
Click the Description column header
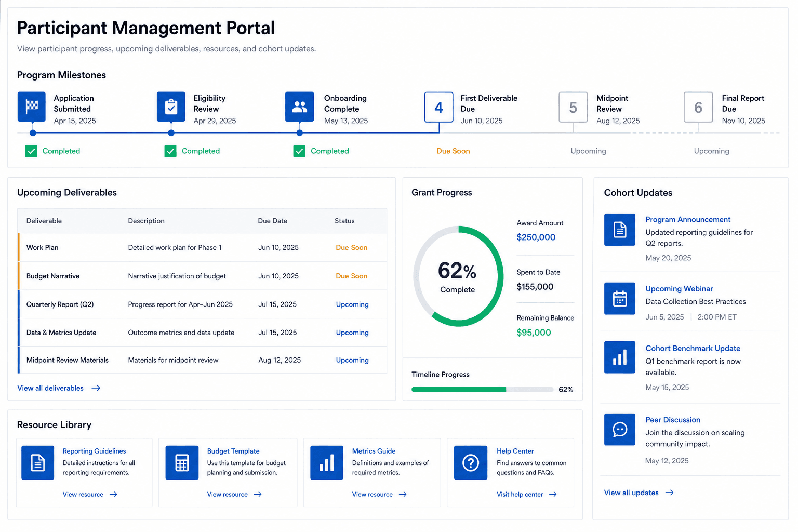coord(146,221)
